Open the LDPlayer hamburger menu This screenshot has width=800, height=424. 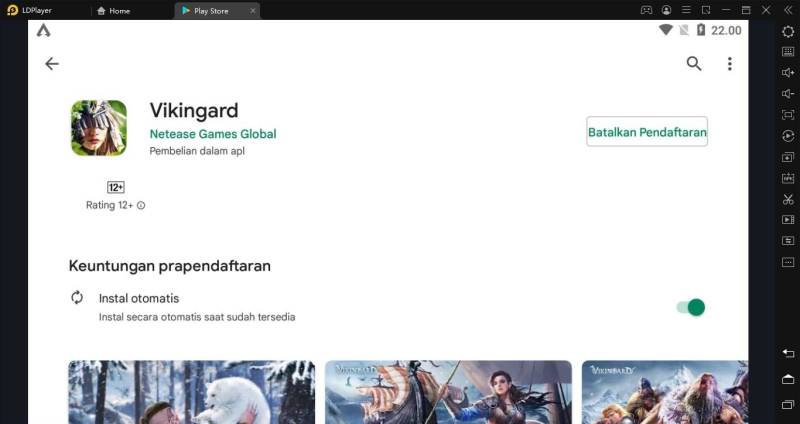[686, 10]
